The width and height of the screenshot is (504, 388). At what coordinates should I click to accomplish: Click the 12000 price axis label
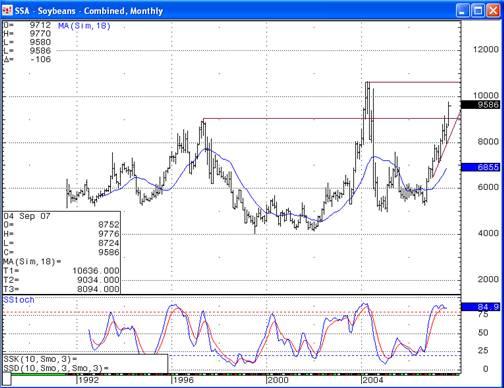[x=486, y=49]
